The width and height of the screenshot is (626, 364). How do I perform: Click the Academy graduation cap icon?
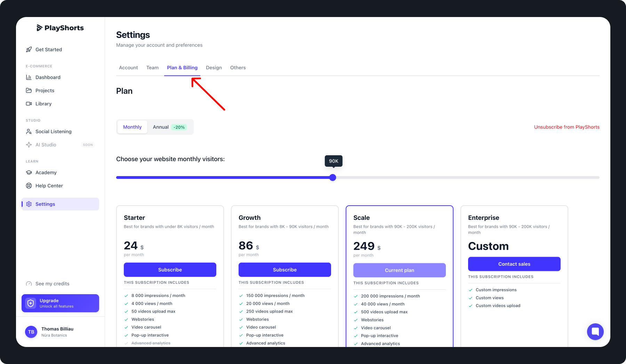click(x=29, y=173)
